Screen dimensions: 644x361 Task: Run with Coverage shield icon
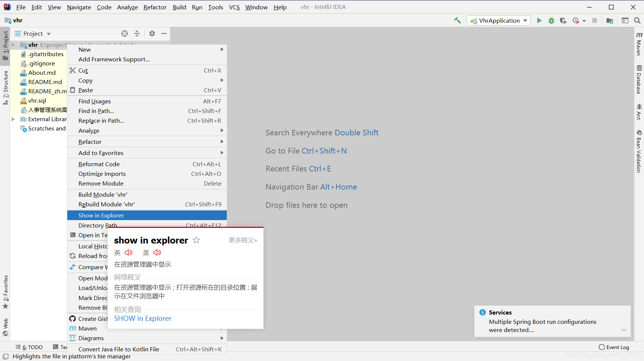pos(563,20)
